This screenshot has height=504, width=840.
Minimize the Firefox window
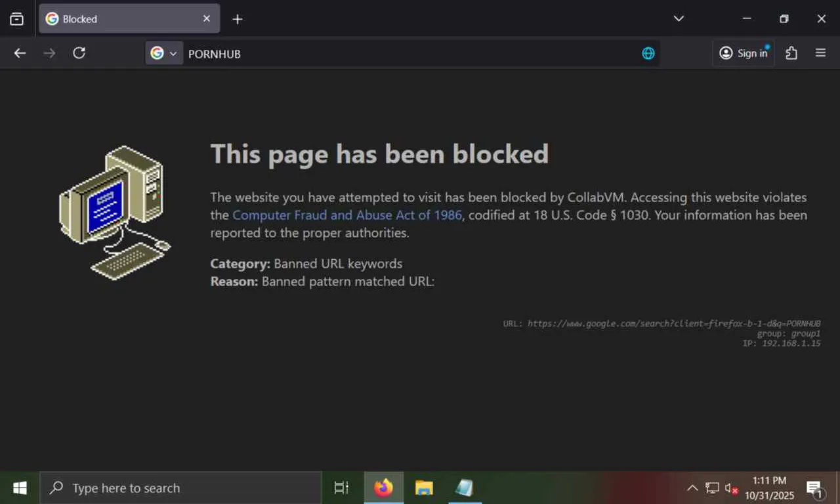[746, 19]
